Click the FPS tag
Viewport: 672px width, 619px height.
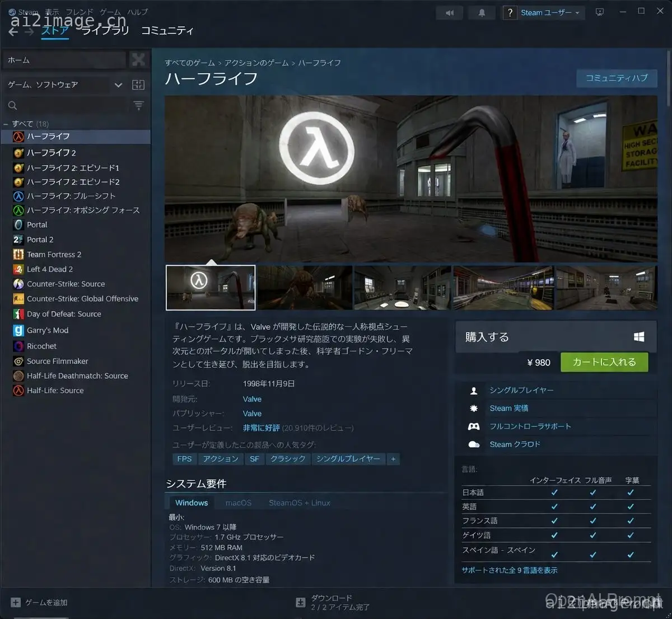pyautogui.click(x=184, y=459)
